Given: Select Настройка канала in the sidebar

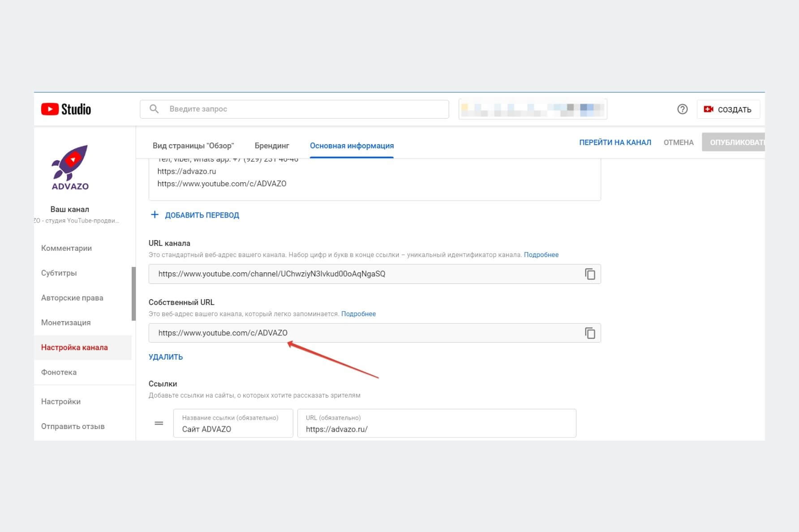Looking at the screenshot, I should (83, 348).
